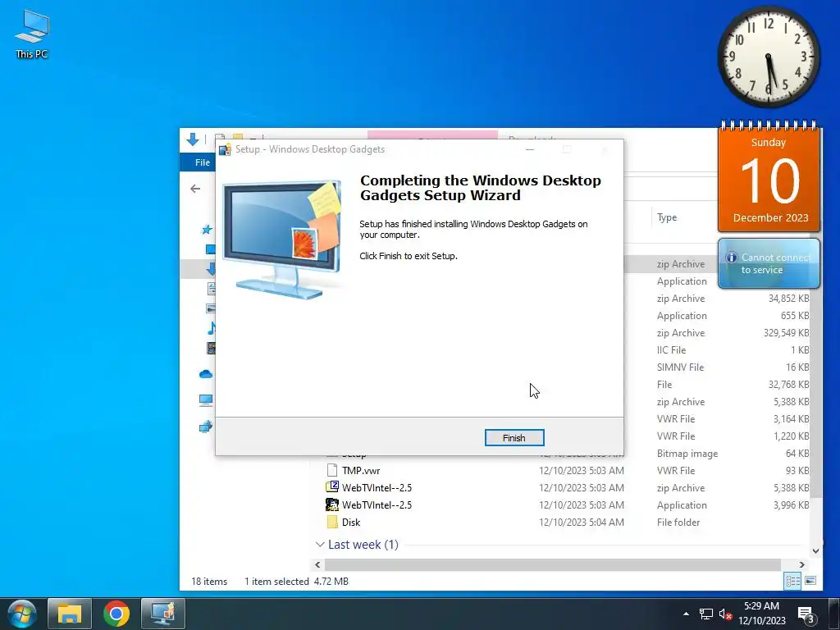Click the analog clock gadget

pyautogui.click(x=769, y=57)
